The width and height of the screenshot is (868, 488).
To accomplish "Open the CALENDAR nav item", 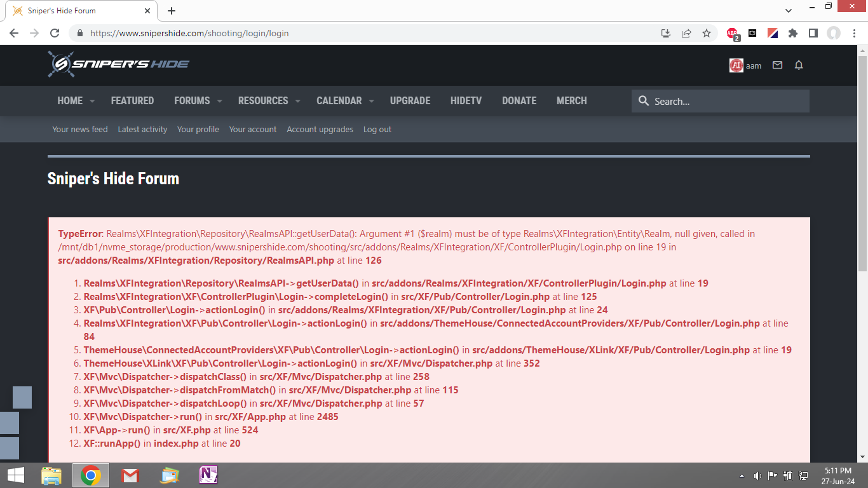I will click(x=339, y=100).
